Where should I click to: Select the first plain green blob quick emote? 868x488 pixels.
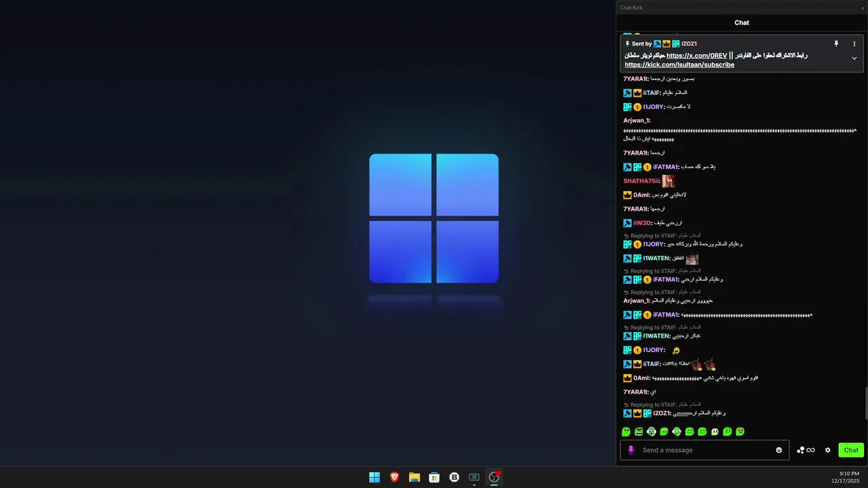tap(626, 432)
